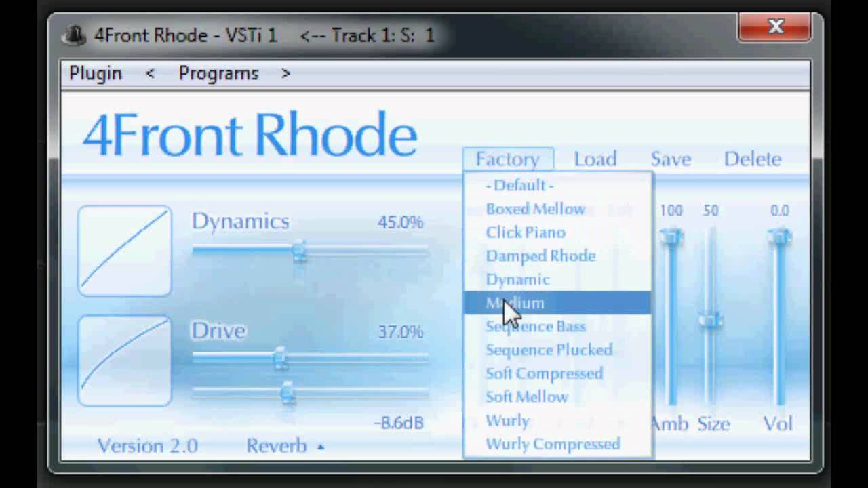Select Damped Rhode preset
The width and height of the screenshot is (868, 488).
coord(557,256)
